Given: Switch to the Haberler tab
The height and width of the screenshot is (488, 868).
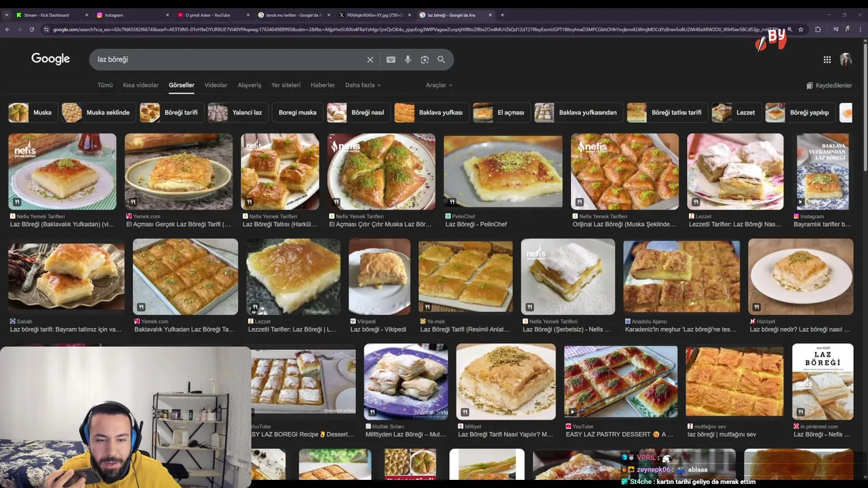Looking at the screenshot, I should (x=322, y=85).
